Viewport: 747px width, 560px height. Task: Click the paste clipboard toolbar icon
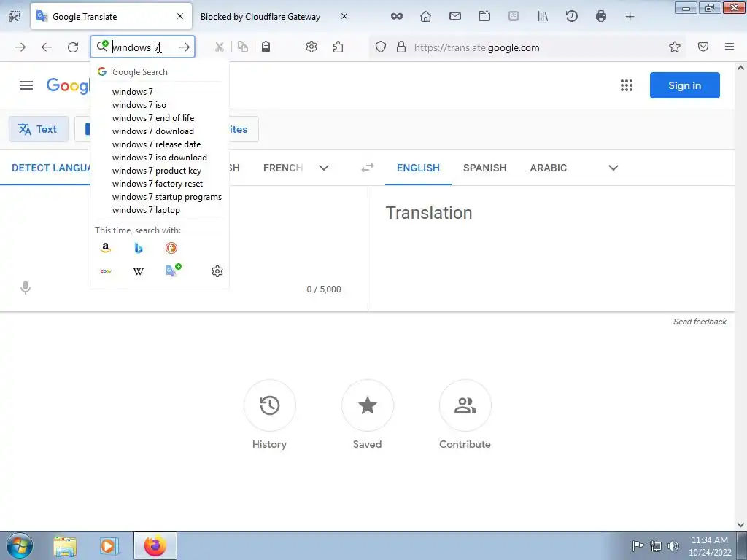click(266, 47)
